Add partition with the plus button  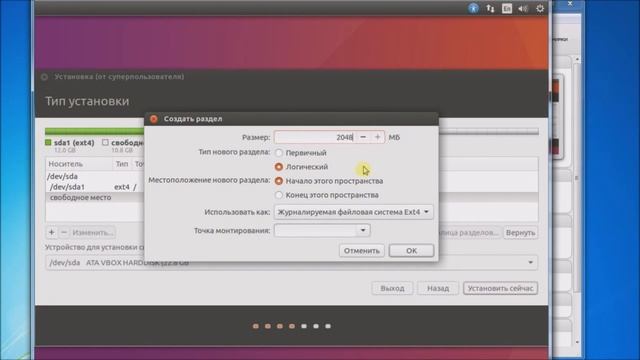[51, 232]
